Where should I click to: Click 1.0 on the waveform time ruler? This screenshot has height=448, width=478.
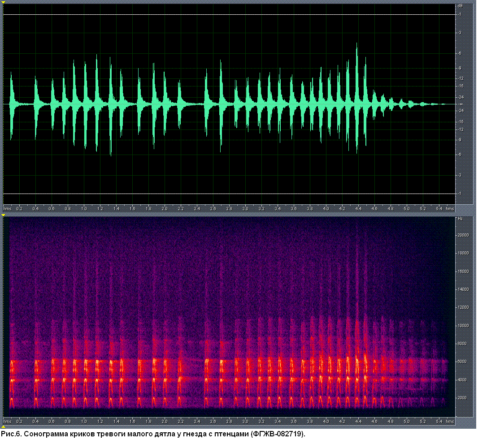pyautogui.click(x=84, y=209)
